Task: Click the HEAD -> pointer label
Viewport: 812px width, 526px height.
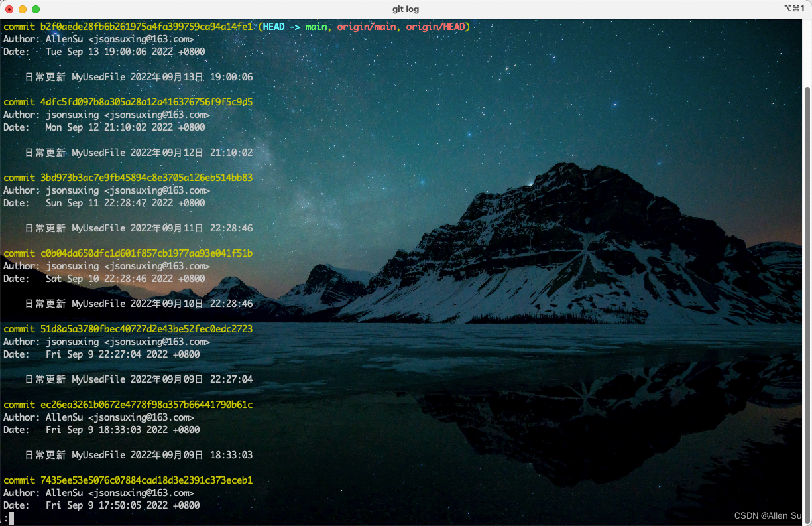Action: [x=281, y=27]
